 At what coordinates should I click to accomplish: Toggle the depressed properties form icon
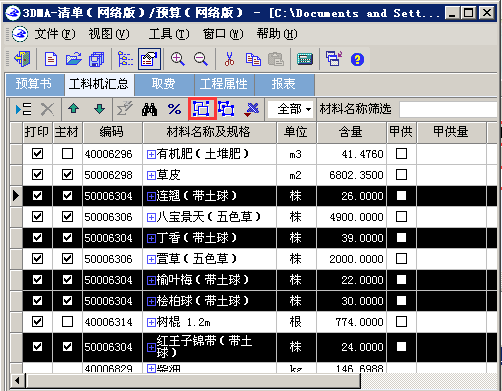pos(149,59)
